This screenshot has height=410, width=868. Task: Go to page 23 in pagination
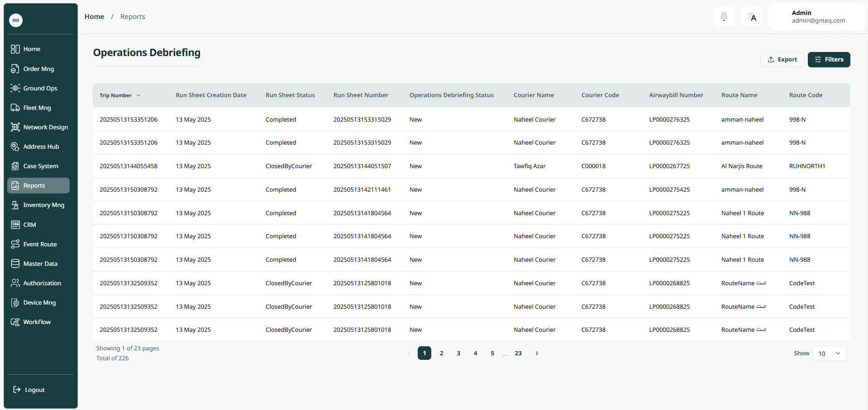[518, 353]
